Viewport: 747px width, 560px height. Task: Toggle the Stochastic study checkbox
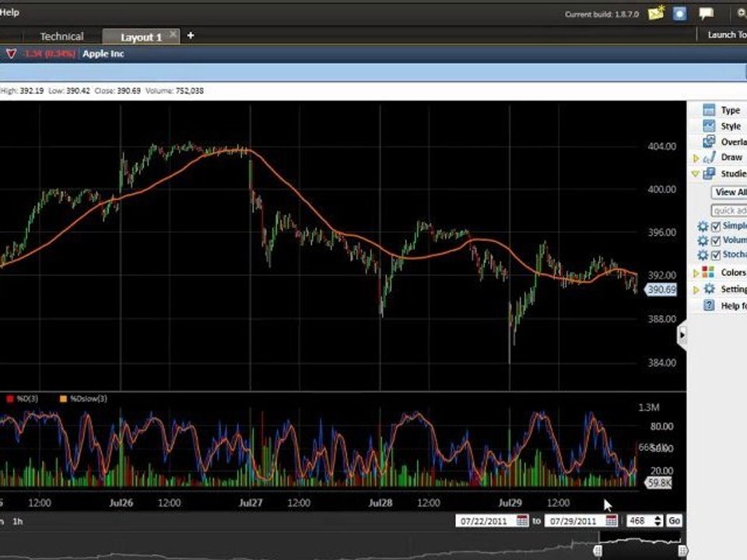(x=716, y=255)
